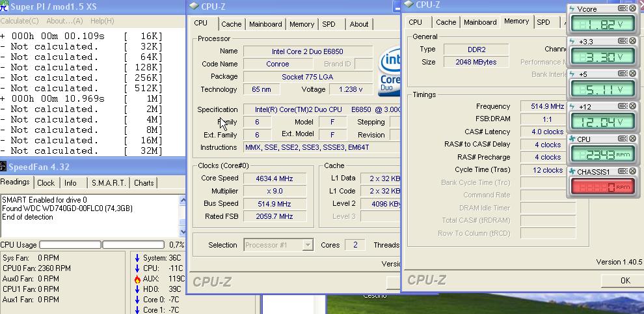Click 1M result row 10.969s in Super PI
This screenshot has height=314, width=644.
tap(81, 99)
